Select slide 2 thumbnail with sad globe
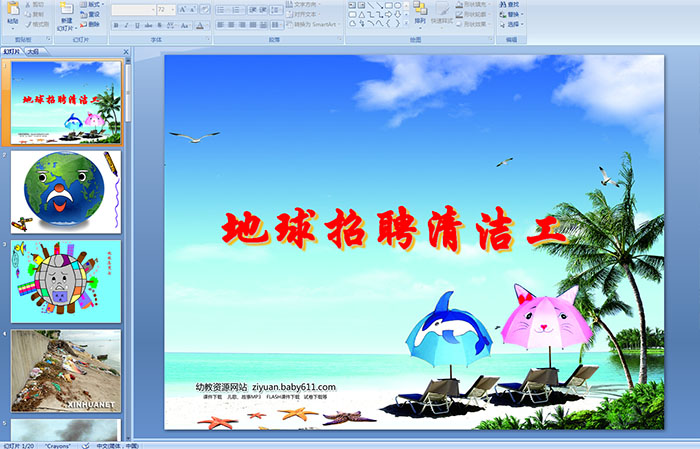Image resolution: width=700 pixels, height=449 pixels. point(66,192)
